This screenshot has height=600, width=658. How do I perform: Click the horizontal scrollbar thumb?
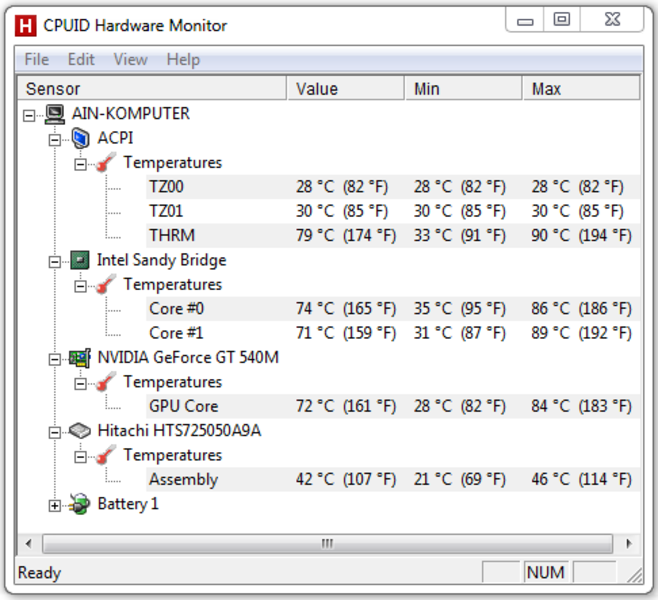pyautogui.click(x=327, y=544)
